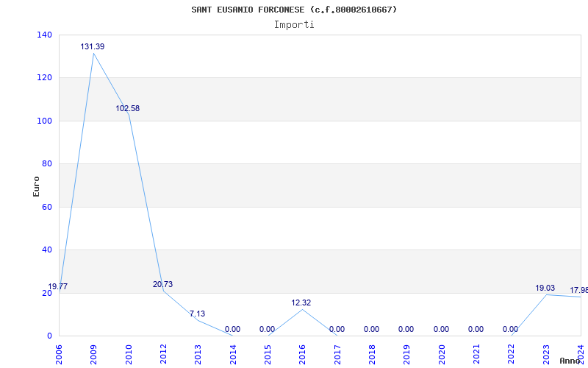Image resolution: width=588 pixels, height=368 pixels.
Task: Click the 2012 x-axis year label
Action: click(163, 355)
